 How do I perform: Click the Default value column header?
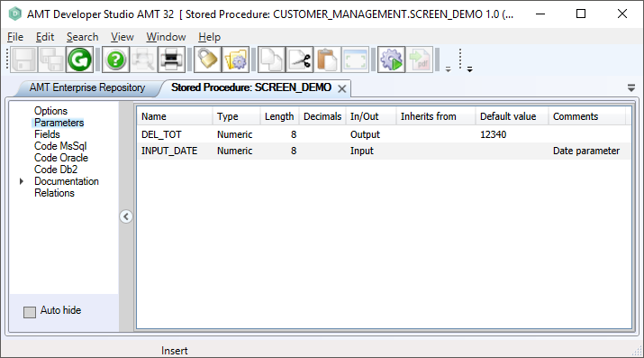[512, 116]
